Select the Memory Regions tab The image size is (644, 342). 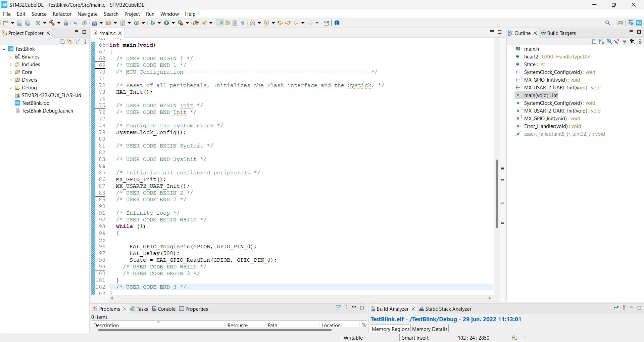coord(390,329)
